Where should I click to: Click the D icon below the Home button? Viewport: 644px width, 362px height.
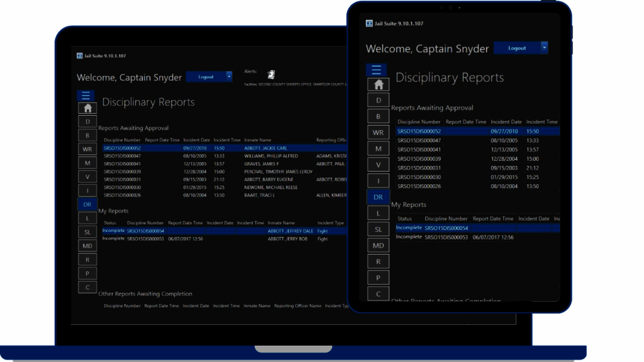point(87,121)
